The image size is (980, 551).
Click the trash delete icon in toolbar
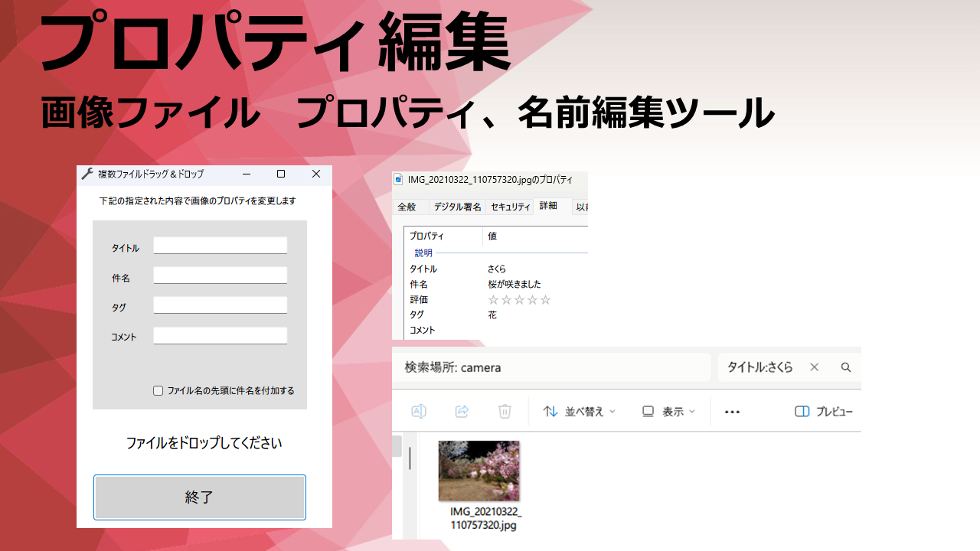(x=505, y=412)
